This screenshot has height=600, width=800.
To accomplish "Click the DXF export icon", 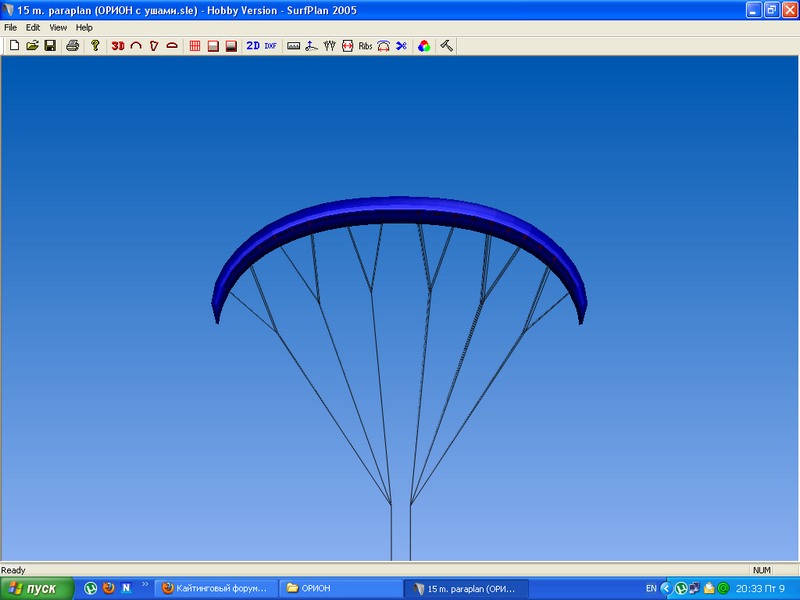I will click(x=270, y=46).
